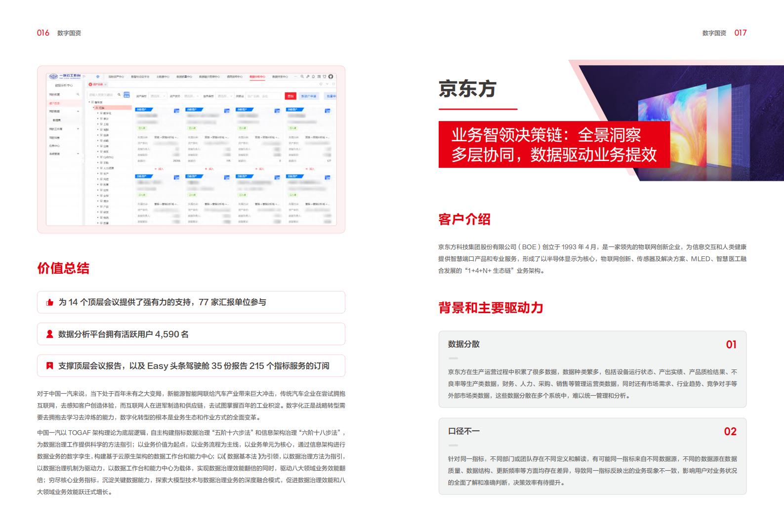The height and width of the screenshot is (532, 784).
Task: Click the line 为 14 个顶层会议提供了强有力的支持
Action: (162, 302)
